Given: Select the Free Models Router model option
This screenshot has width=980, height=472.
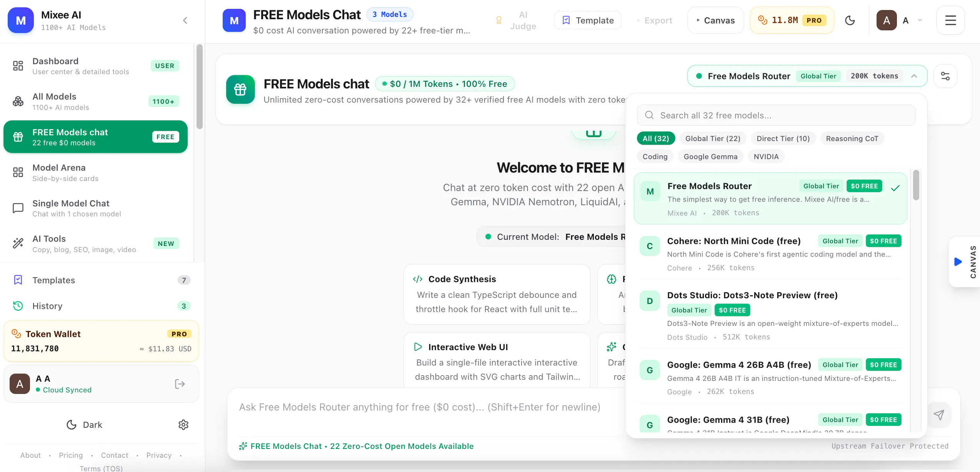Looking at the screenshot, I should (770, 198).
